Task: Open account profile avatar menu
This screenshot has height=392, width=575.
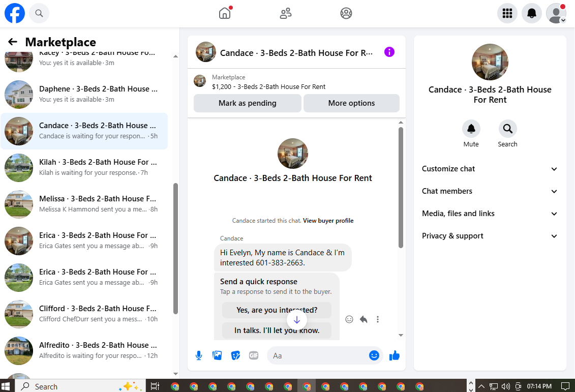Action: 556,13
